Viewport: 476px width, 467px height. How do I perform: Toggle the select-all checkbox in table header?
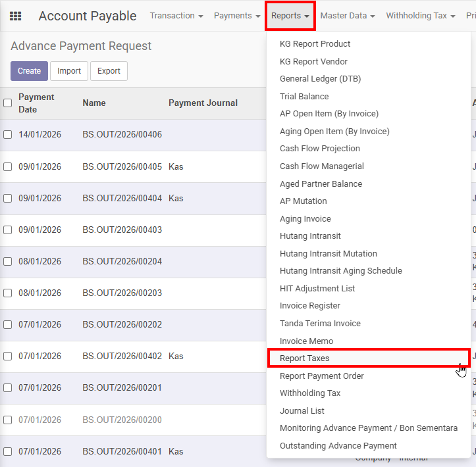click(x=7, y=103)
